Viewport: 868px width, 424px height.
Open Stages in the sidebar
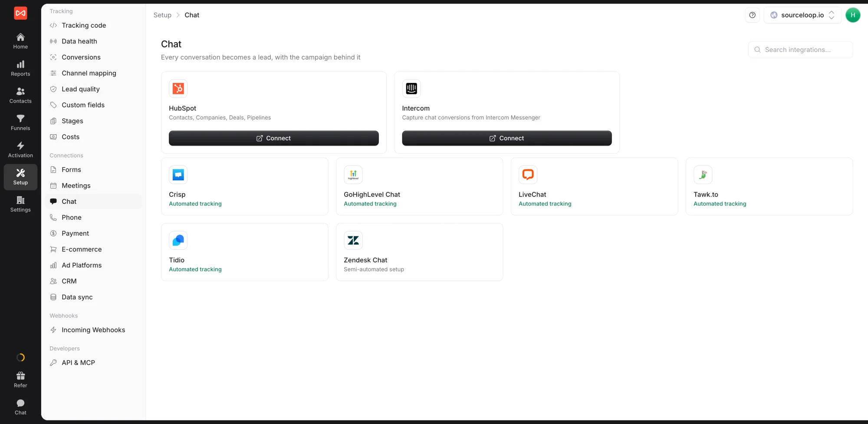93,121
